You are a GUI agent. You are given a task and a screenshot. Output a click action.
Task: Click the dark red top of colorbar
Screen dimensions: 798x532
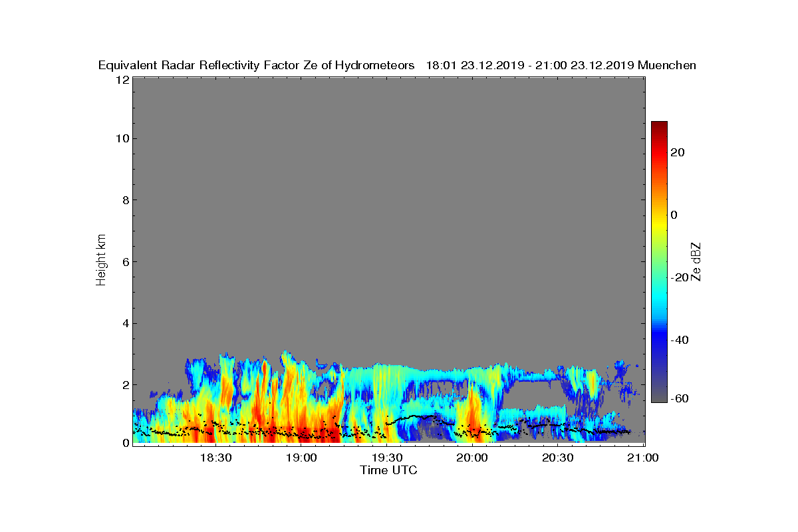tap(659, 126)
